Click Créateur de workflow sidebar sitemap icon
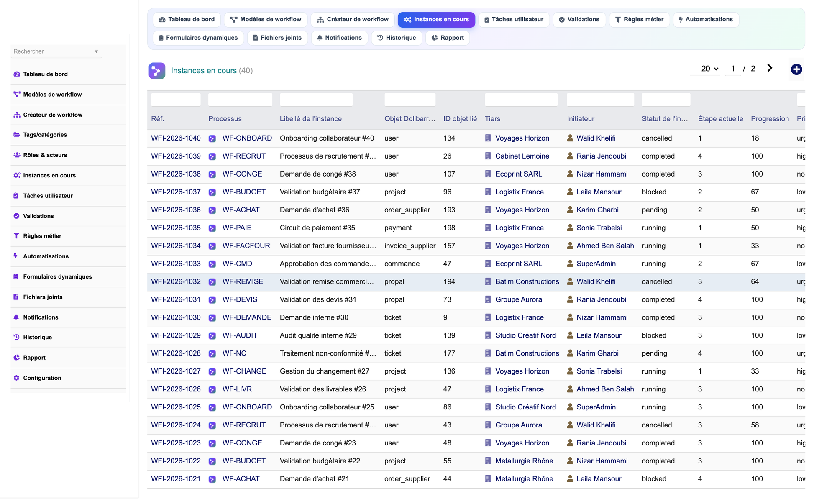814x504 pixels. coord(17,115)
